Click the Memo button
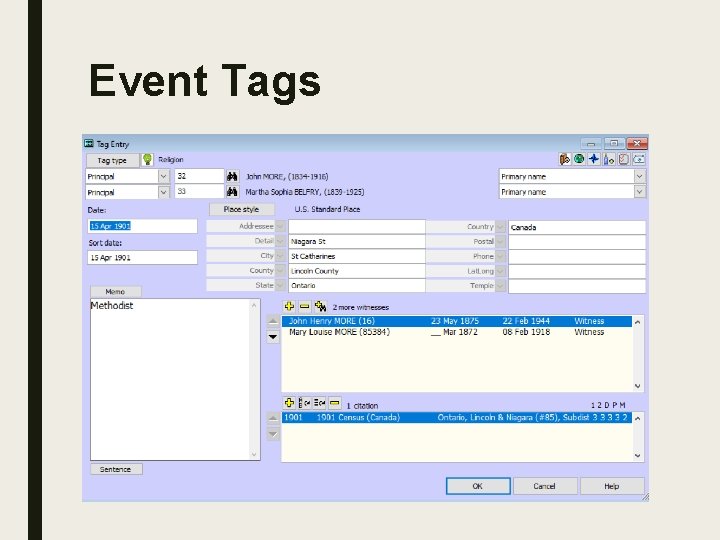The image size is (720, 540). [x=115, y=292]
